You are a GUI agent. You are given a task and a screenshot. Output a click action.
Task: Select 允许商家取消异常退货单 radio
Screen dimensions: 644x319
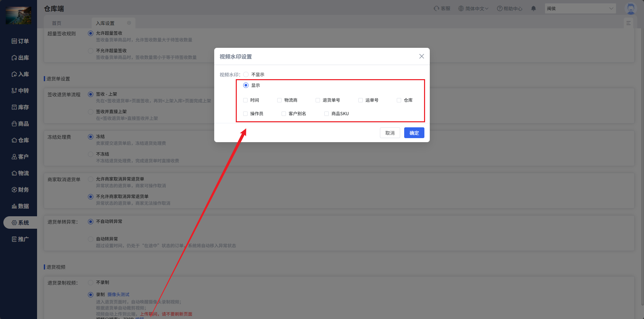point(91,179)
